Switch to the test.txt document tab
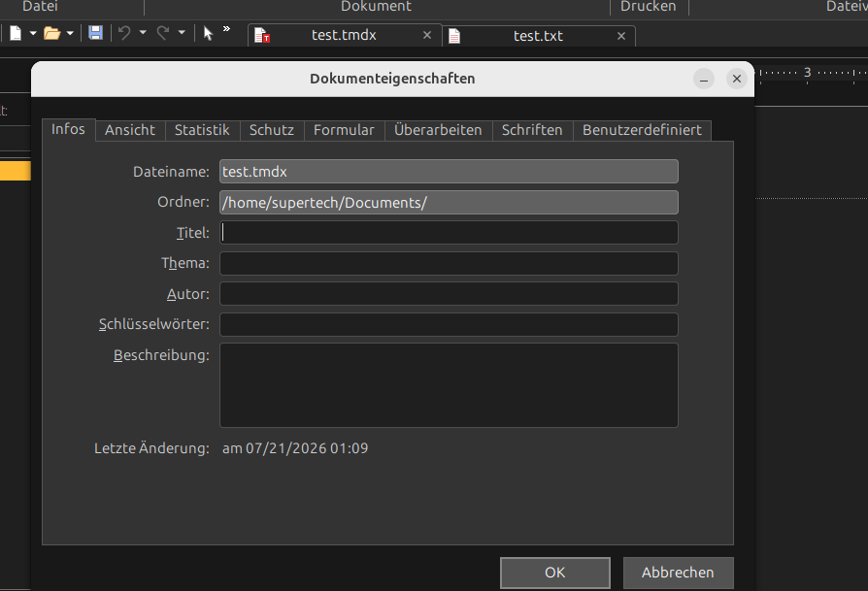The image size is (868, 591). [538, 36]
